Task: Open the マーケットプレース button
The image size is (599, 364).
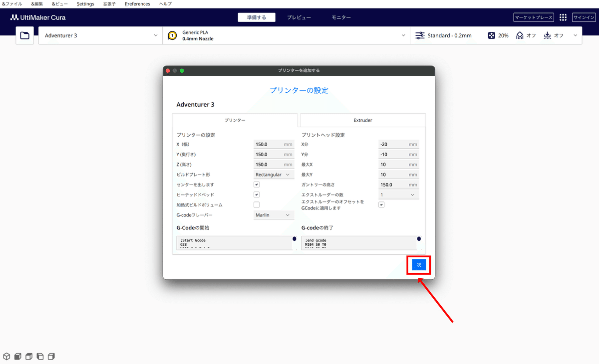Action: pyautogui.click(x=534, y=17)
